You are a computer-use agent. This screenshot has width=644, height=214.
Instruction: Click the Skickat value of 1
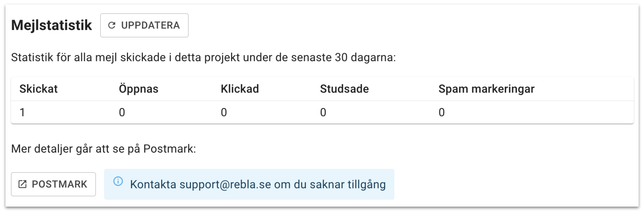coord(22,112)
